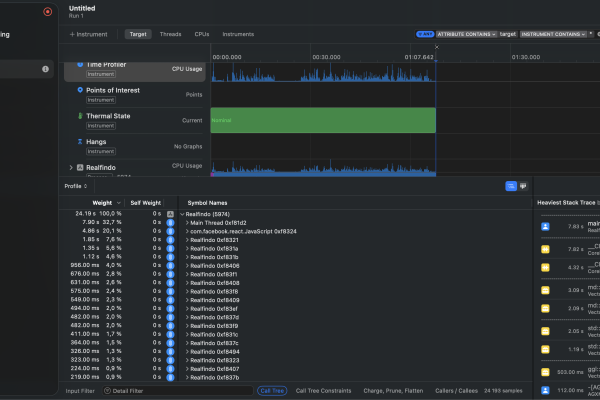Click the Time Profiler CPU usage graph
Image resolution: width=600 pixels, height=400 pixels.
pos(323,72)
